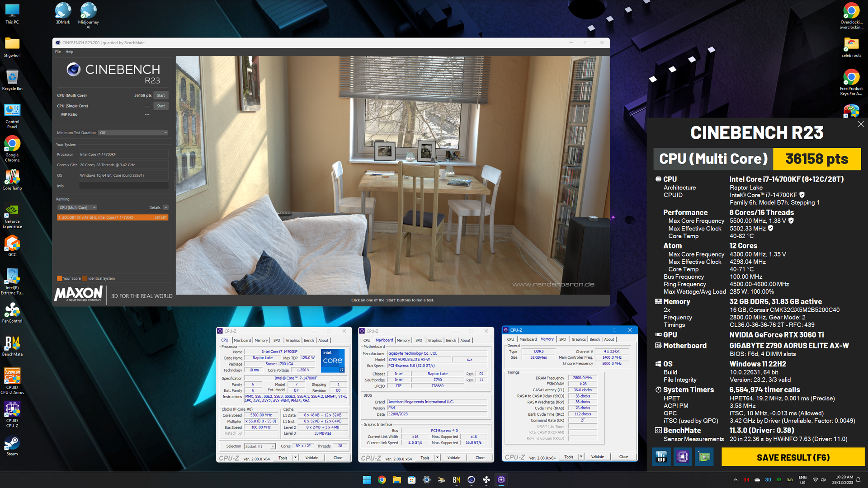Switch to Graphics tab in mainboard CPU-Z

(435, 341)
